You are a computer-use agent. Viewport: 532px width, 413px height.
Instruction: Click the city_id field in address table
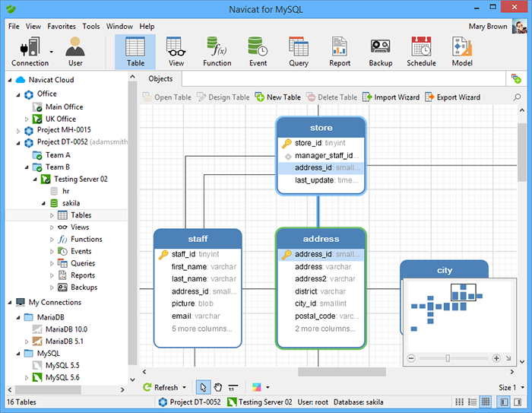pyautogui.click(x=320, y=303)
